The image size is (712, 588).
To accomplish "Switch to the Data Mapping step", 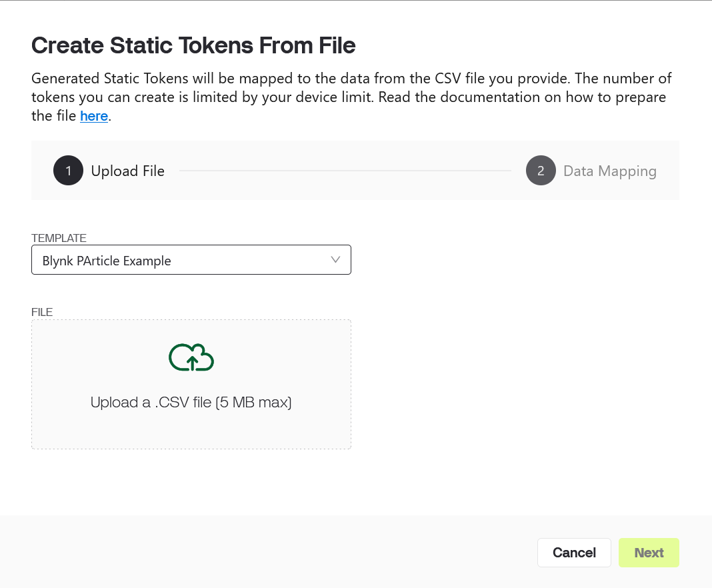I will pyautogui.click(x=610, y=171).
